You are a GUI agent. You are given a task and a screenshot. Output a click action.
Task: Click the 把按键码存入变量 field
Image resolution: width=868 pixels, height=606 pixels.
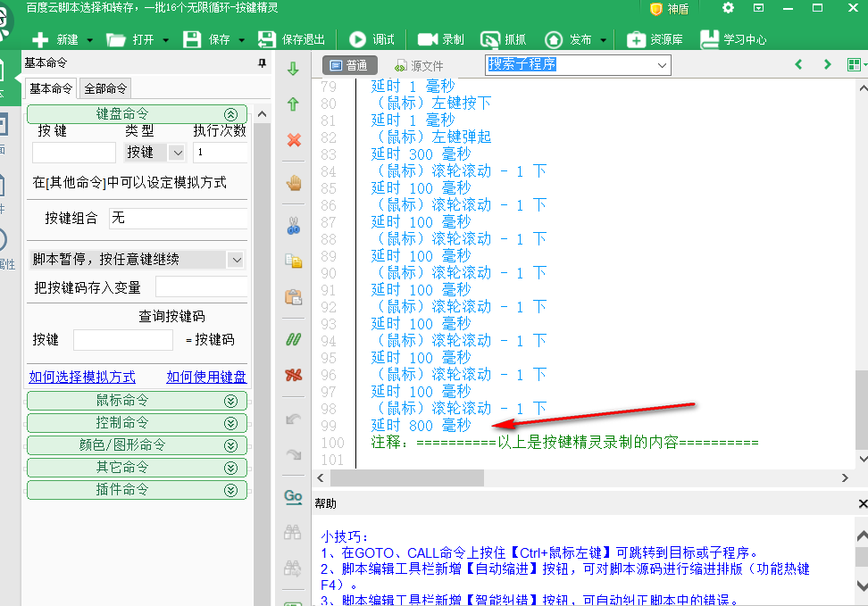click(x=202, y=287)
